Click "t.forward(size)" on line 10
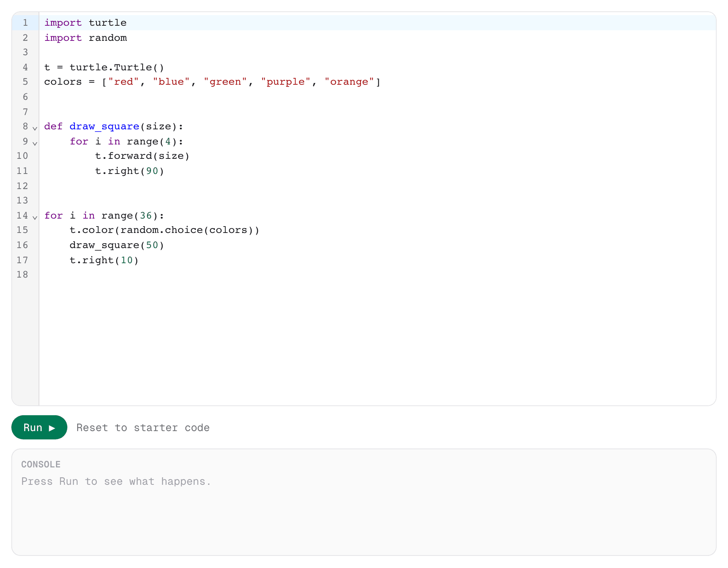This screenshot has height=568, width=728. tap(142, 156)
